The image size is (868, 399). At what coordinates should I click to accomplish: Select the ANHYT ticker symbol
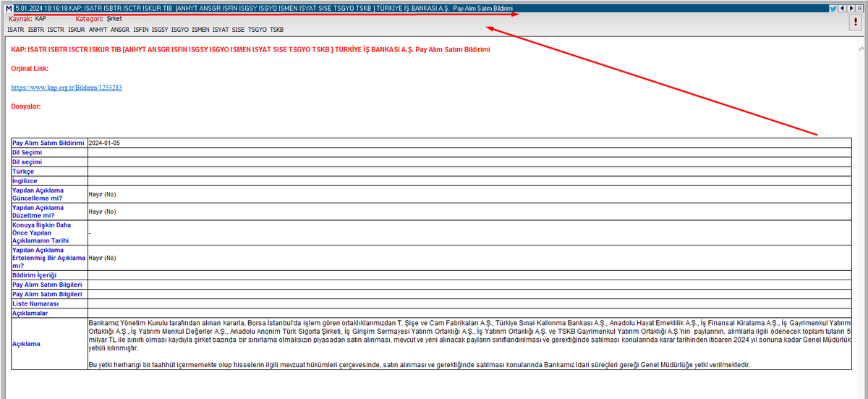pos(98,30)
